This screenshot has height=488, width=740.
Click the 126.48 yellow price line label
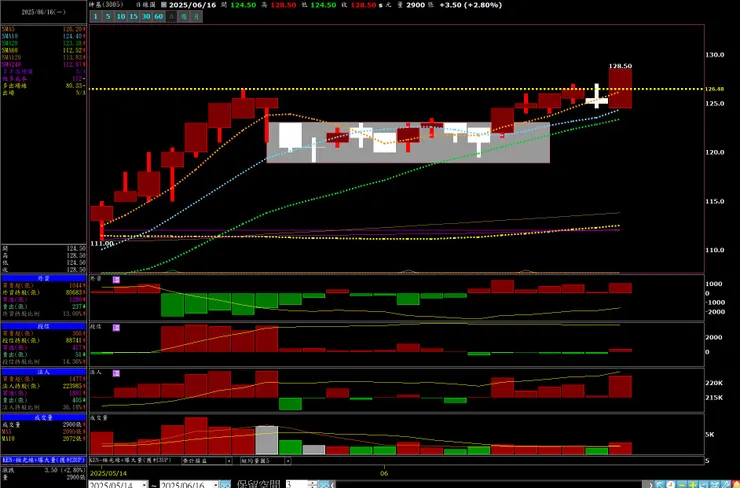pyautogui.click(x=715, y=89)
